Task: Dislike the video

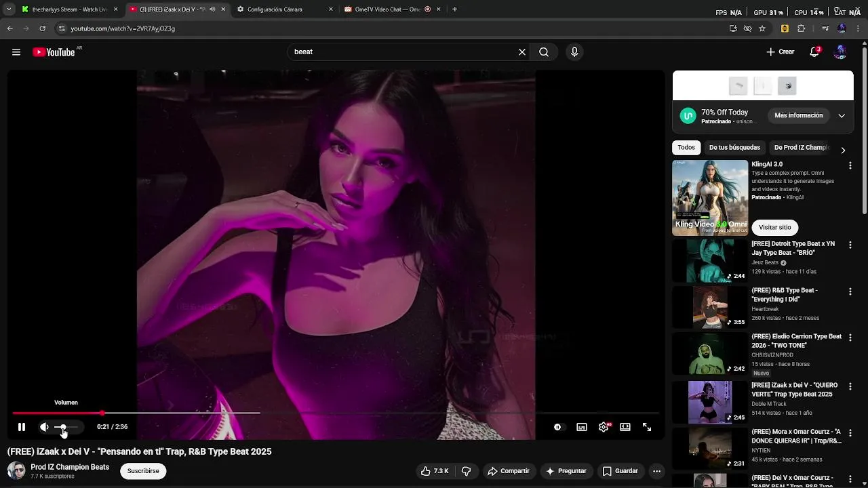Action: (x=467, y=471)
